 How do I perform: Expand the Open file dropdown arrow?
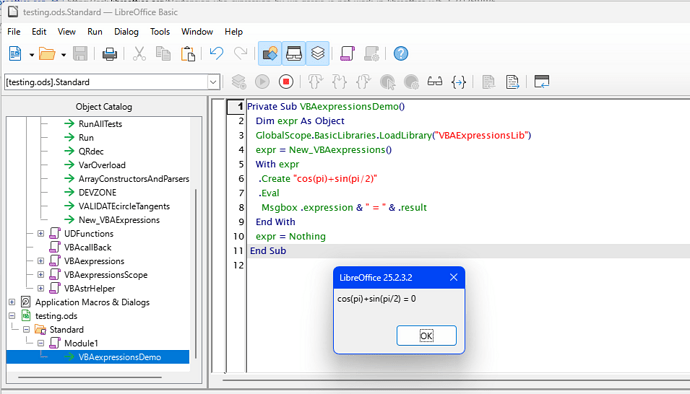click(63, 55)
